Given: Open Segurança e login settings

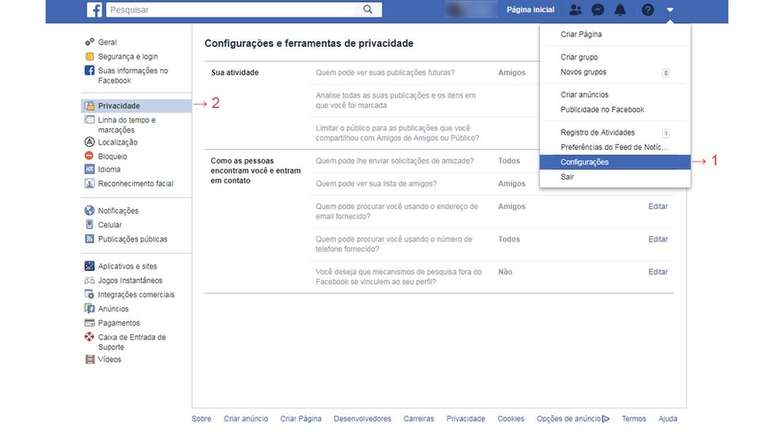Looking at the screenshot, I should [x=128, y=57].
